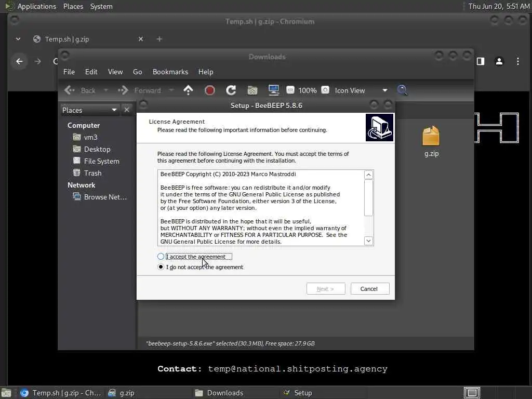Select Temp.sh | g.zip browser tab
The height and width of the screenshot is (399, 532).
[67, 39]
